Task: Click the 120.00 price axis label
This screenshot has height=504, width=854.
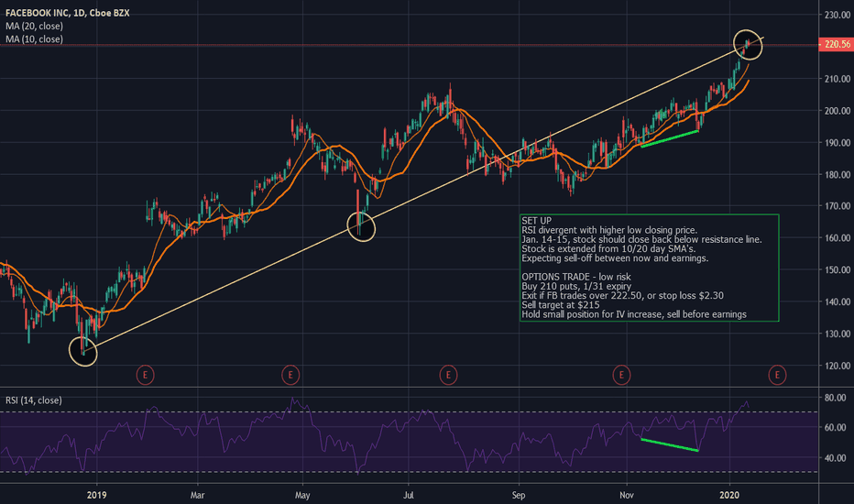Action: [x=838, y=366]
